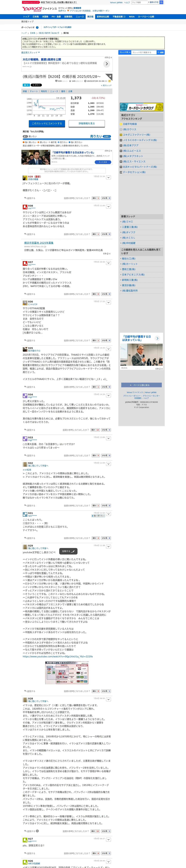Click reply arrow on post 939
Image resolution: width=186 pixels, height=868 pixels.
(x=25, y=198)
